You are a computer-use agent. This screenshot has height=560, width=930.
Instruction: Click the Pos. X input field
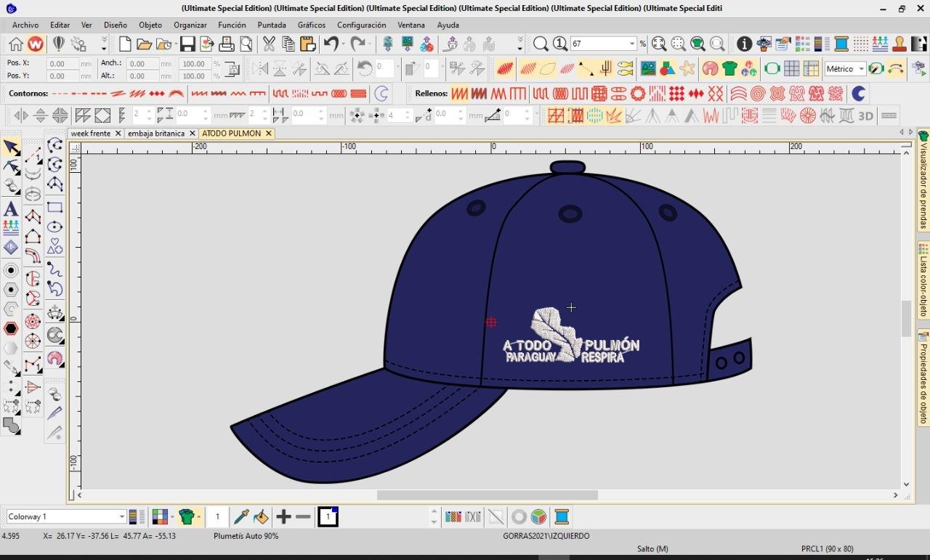62,64
